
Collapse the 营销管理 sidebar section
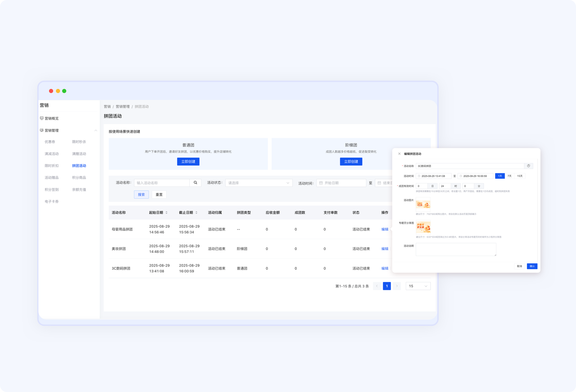tap(96, 131)
